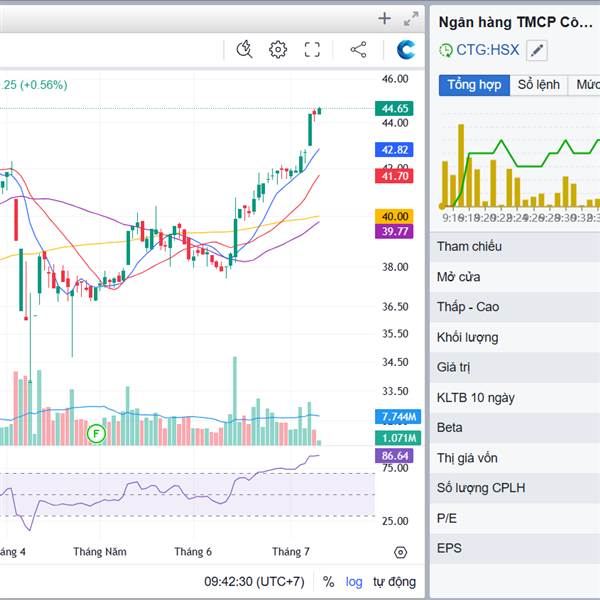Click the KLTB 10 ngày row
The image size is (600, 600).
coord(515,398)
